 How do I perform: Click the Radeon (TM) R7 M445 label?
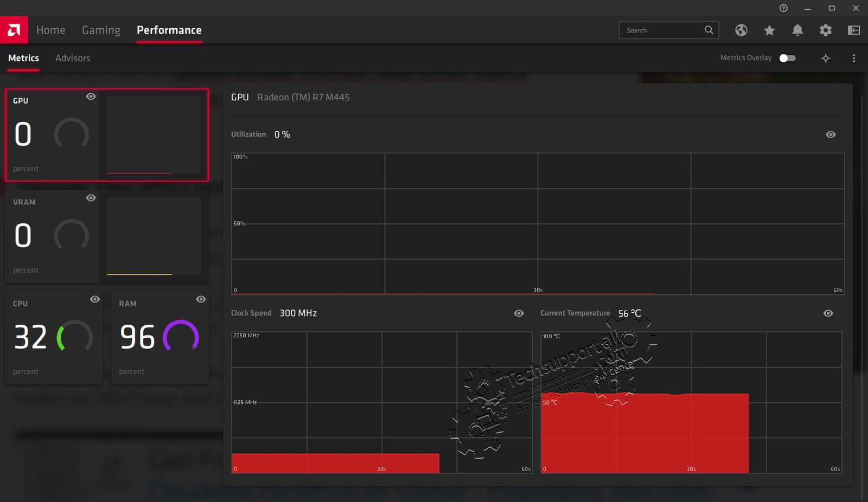pos(303,98)
